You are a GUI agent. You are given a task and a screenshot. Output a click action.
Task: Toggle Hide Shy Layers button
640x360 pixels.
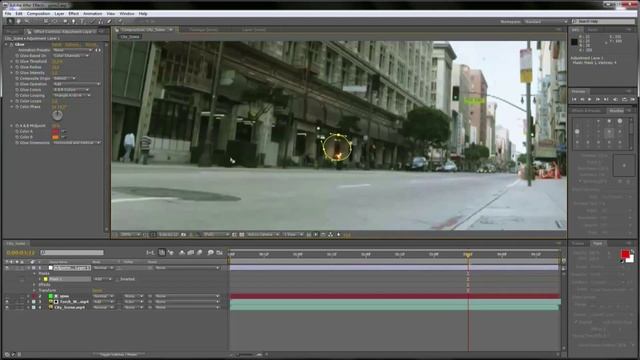tap(182, 253)
